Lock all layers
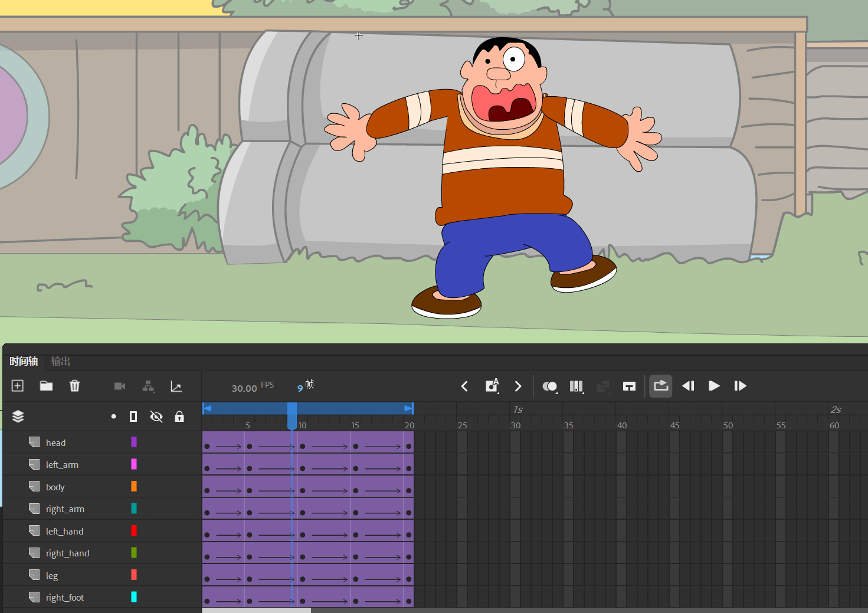The width and height of the screenshot is (868, 613). pos(179,417)
